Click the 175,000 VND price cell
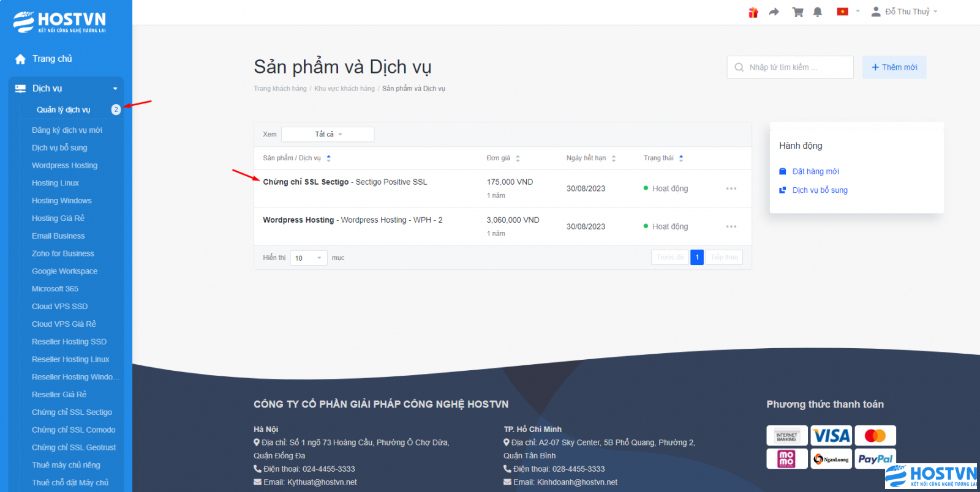This screenshot has height=492, width=980. 510,182
